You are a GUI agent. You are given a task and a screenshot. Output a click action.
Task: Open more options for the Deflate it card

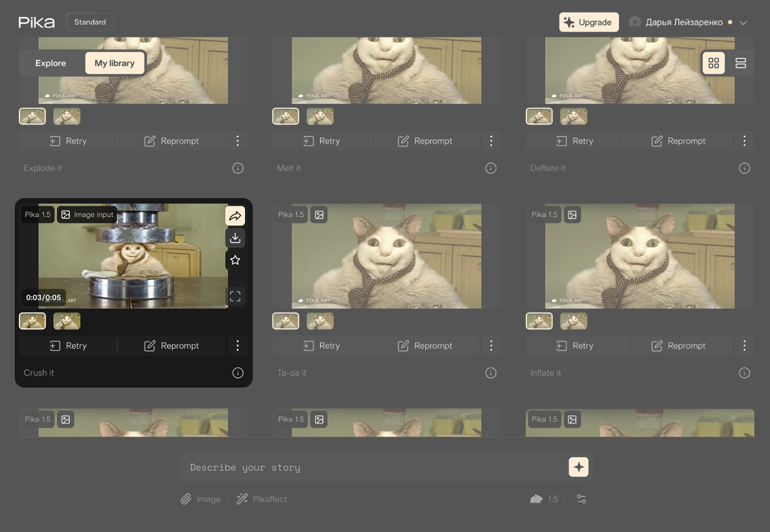[x=744, y=141]
